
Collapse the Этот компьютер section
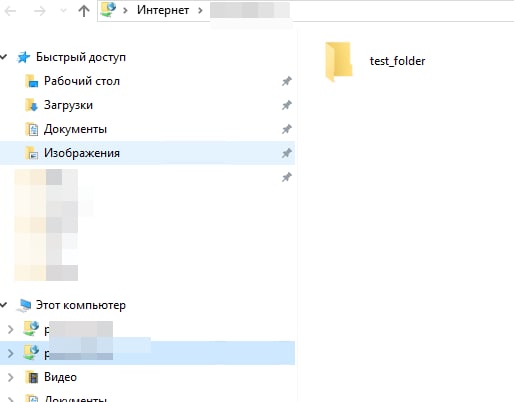[x=4, y=305]
